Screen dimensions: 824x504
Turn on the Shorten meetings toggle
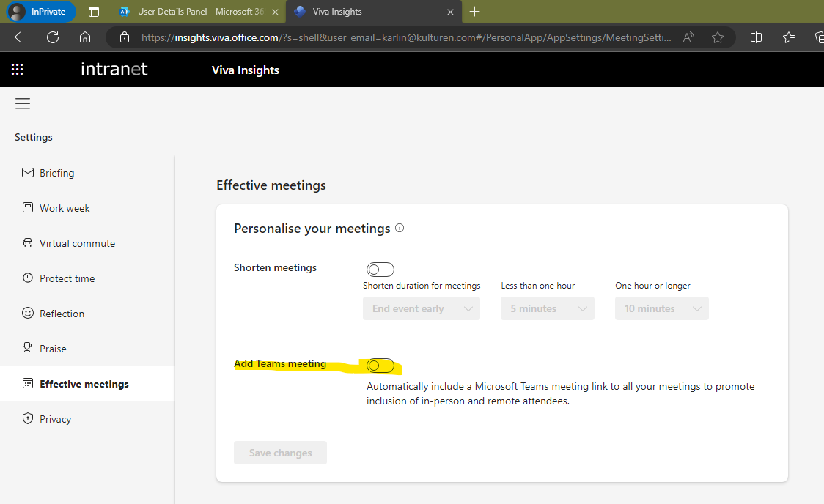coord(380,270)
